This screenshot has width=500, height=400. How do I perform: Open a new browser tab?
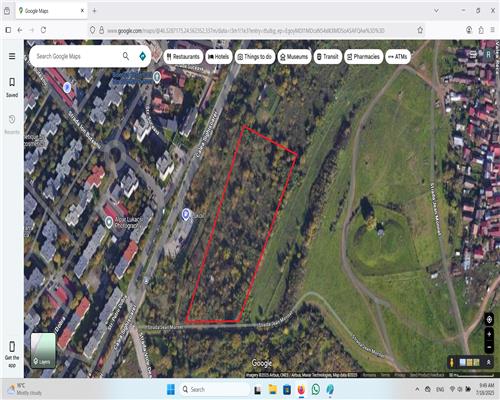tap(94, 11)
